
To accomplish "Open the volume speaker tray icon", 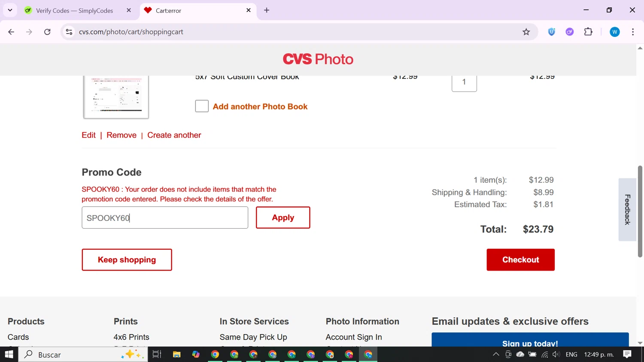I will (556, 354).
